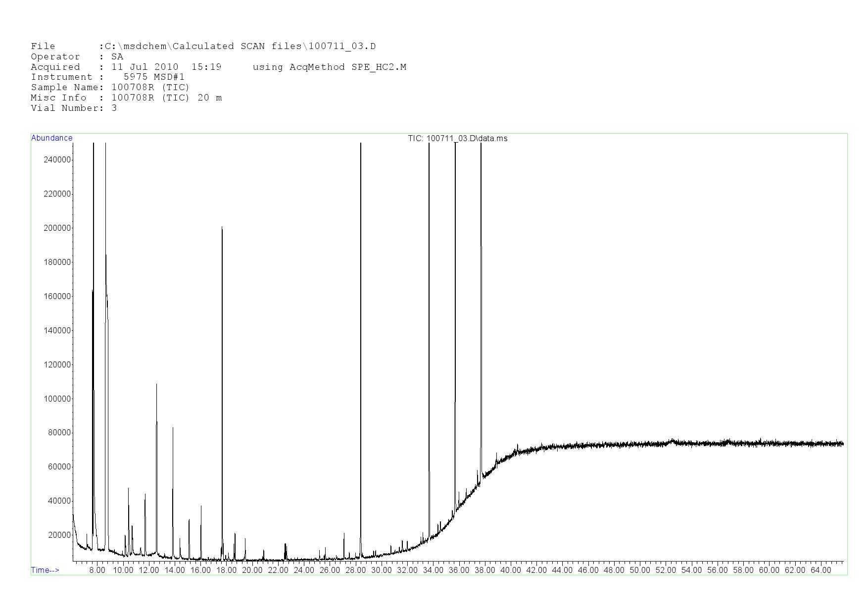The width and height of the screenshot is (868, 614).
Task: Click the TIC: 100711_03.D\data.ms plot title
Action: (x=457, y=139)
